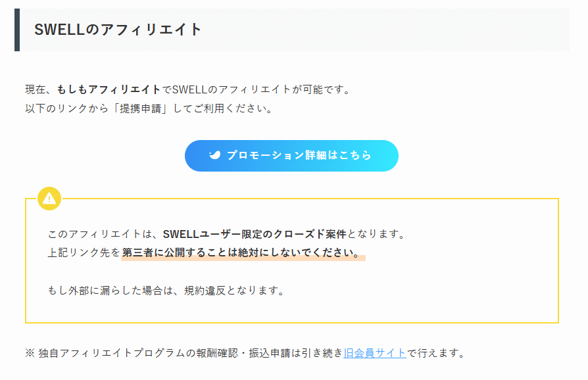Open the 旧会員サイト link

[374, 353]
